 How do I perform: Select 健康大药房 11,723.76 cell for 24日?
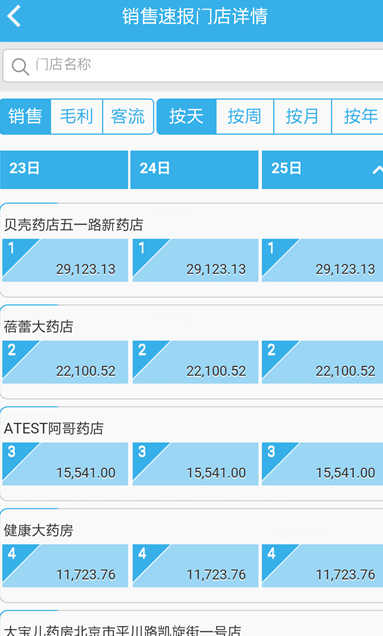tap(195, 565)
